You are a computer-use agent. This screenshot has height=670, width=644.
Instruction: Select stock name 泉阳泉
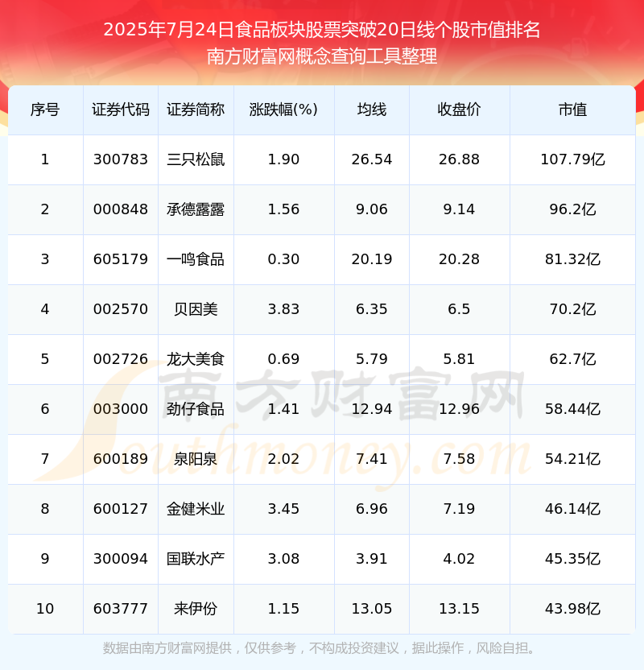point(196,459)
